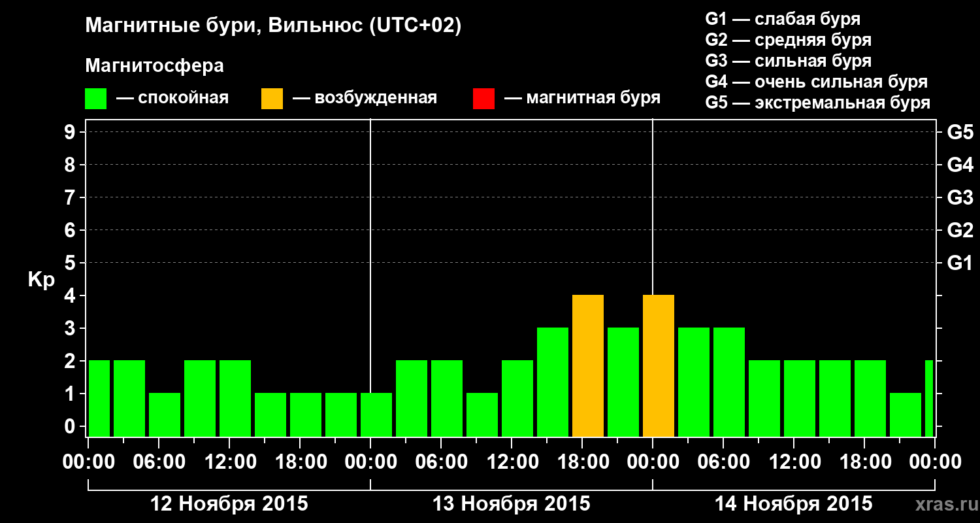Click the green 'спокойная' legend swatch

[x=95, y=99]
